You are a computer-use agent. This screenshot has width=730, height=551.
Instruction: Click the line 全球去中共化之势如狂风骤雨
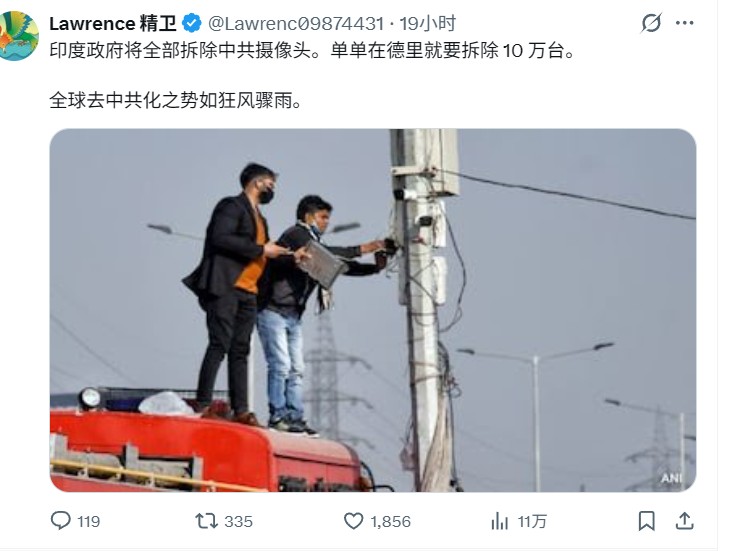point(176,100)
